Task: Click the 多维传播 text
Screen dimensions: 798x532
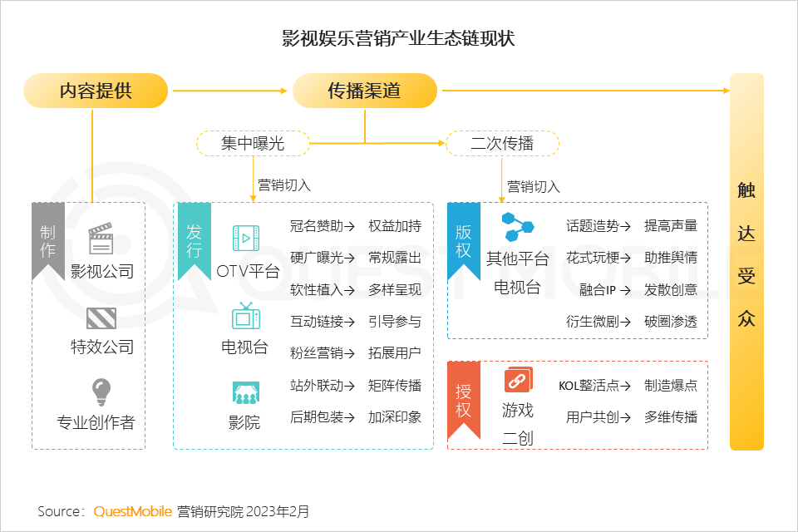Action: 671,417
